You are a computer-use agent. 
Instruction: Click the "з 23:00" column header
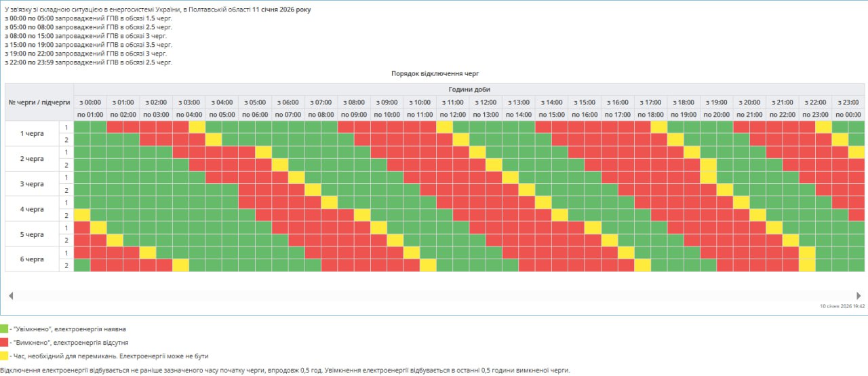pos(848,102)
